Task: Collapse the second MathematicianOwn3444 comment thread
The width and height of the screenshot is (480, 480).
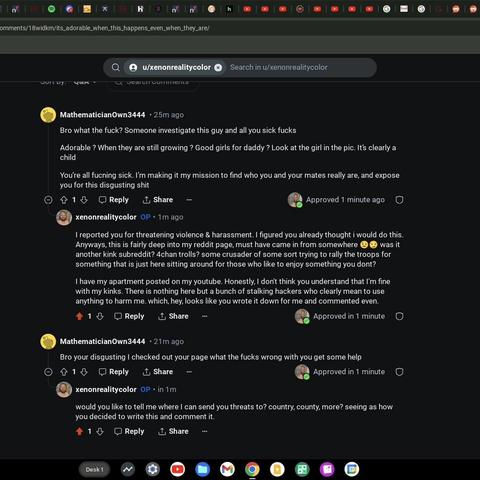Action: click(48, 372)
